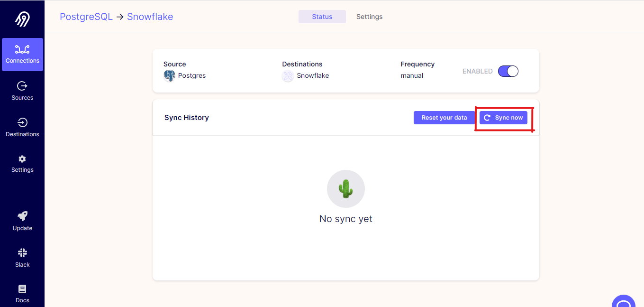Open the Slack community icon
Screen dimensions: 644x307
click(x=22, y=258)
